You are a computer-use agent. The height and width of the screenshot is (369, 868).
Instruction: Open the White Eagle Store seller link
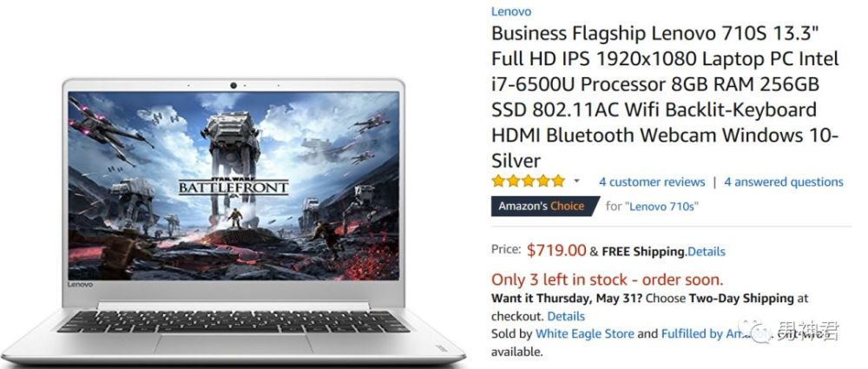(584, 334)
